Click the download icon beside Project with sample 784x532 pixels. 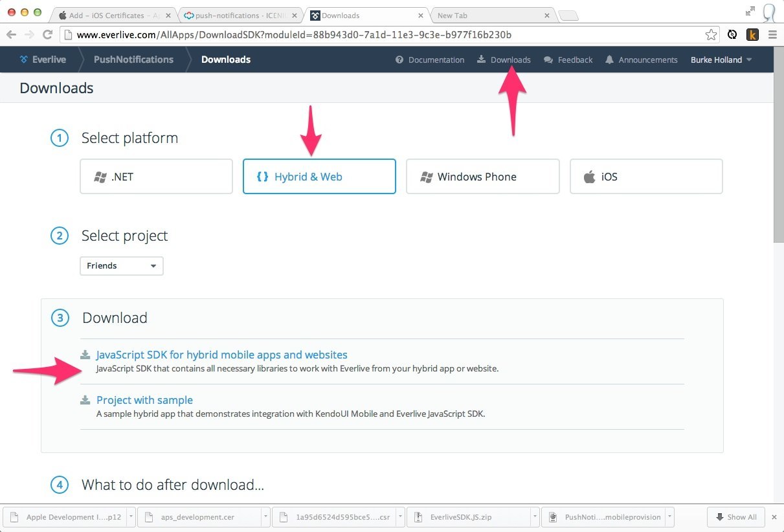(x=85, y=400)
